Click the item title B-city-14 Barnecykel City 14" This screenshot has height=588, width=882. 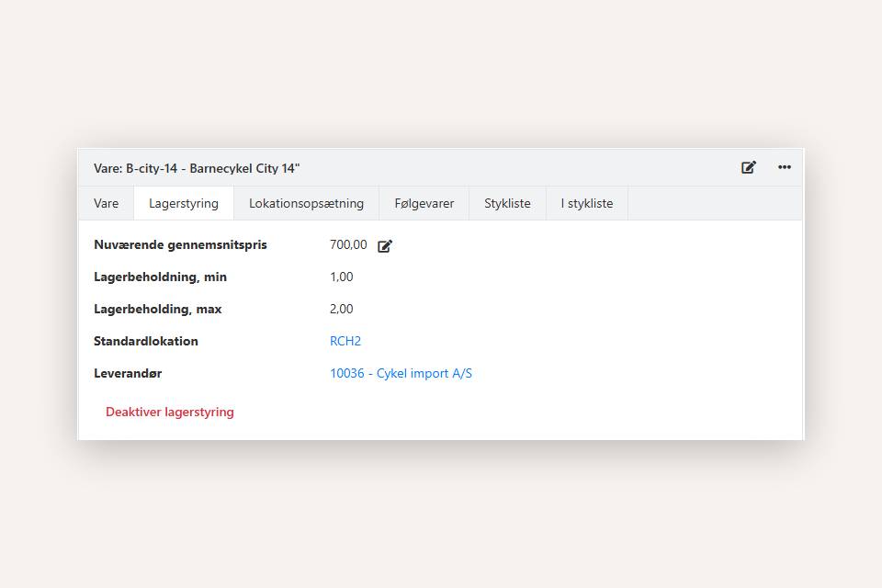(197, 168)
